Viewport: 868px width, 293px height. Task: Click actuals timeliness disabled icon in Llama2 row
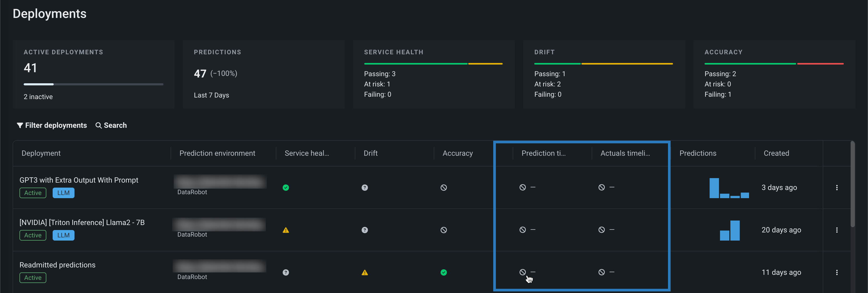(x=601, y=229)
